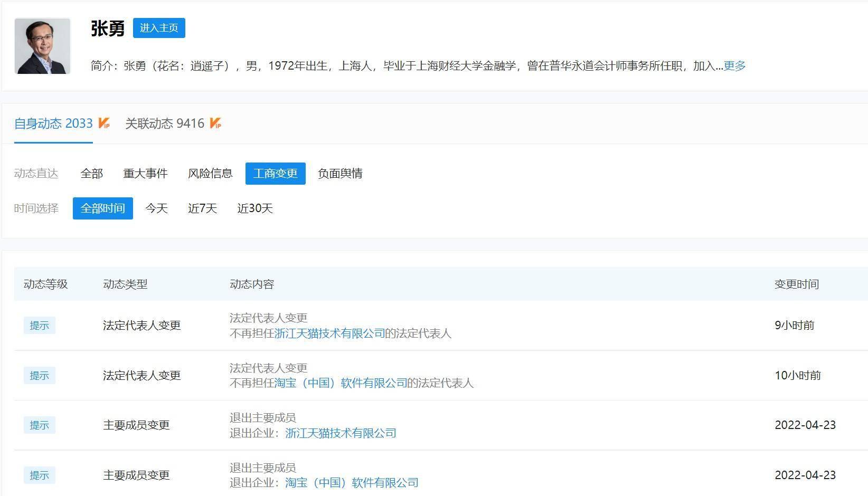Open 浙江天猫技术有限公司 link in 退出企业 row
Screen dimensions: 868x496
[x=341, y=433]
